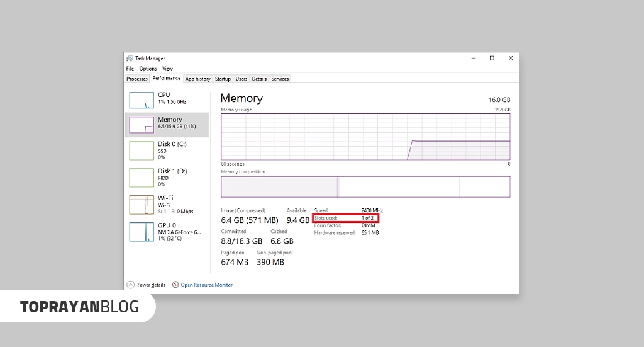This screenshot has height=347, width=644.
Task: Select the Wi-Fi performance graph
Action: tap(142, 205)
